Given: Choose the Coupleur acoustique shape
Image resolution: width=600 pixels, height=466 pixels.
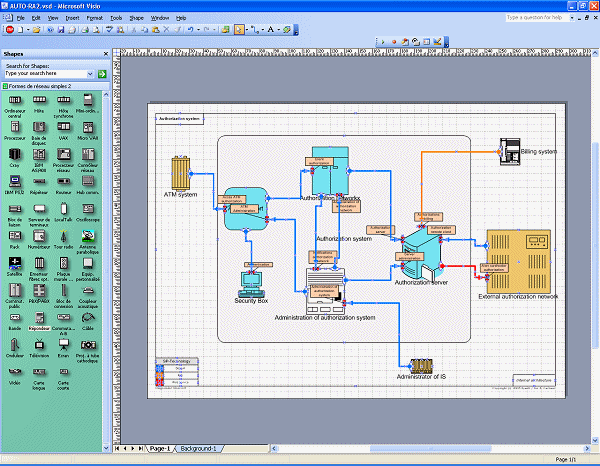Looking at the screenshot, I should click(x=88, y=296).
